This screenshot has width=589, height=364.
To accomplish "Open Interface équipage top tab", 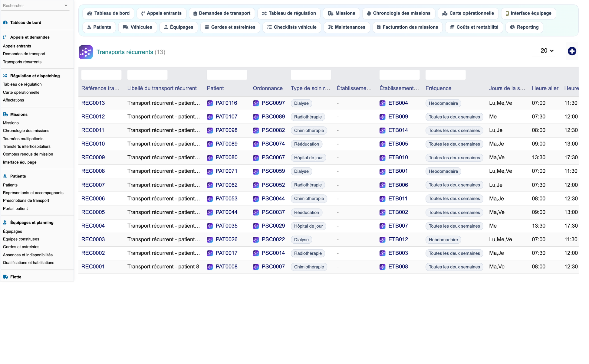I will pos(528,13).
